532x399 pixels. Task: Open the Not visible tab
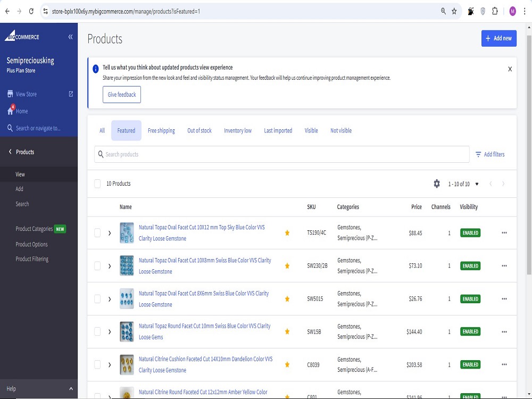pos(341,131)
